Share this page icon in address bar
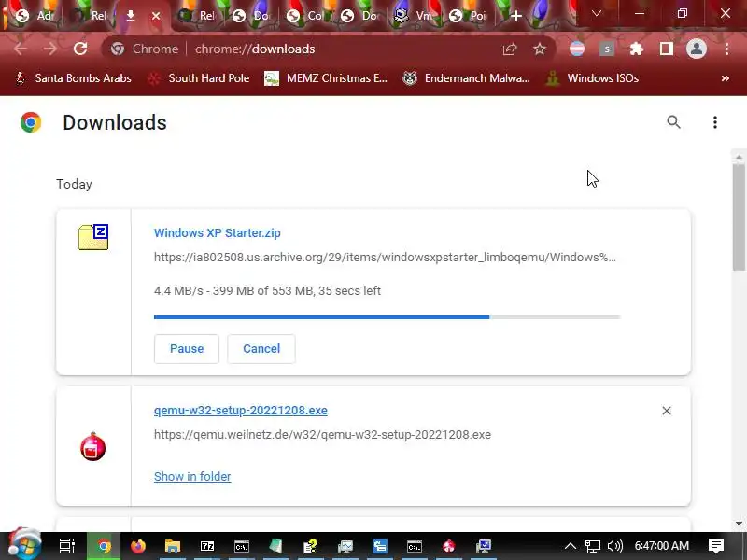 click(x=510, y=49)
